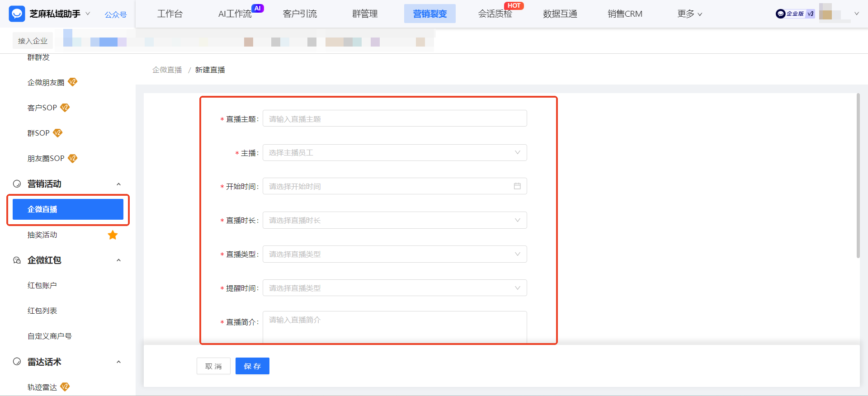Click the 雷达话术 section icon
Viewport: 868px width, 396px height.
pos(17,362)
